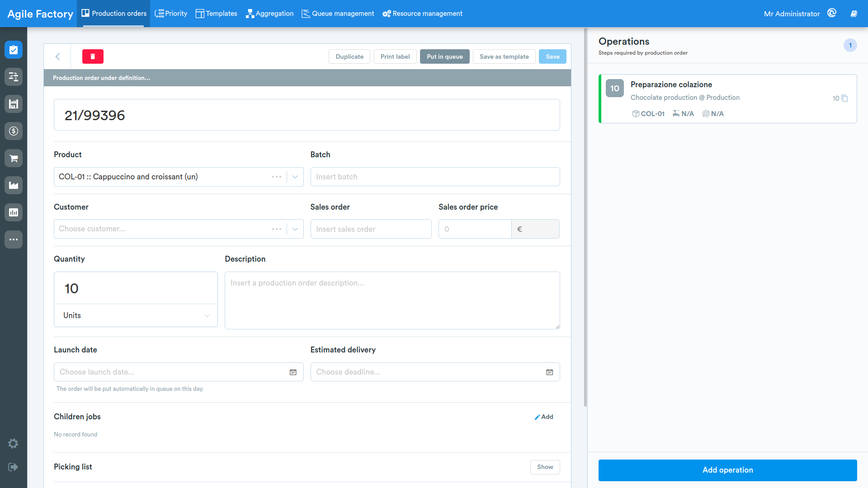Open launch date calendar picker icon
This screenshot has height=488, width=868.
[293, 372]
